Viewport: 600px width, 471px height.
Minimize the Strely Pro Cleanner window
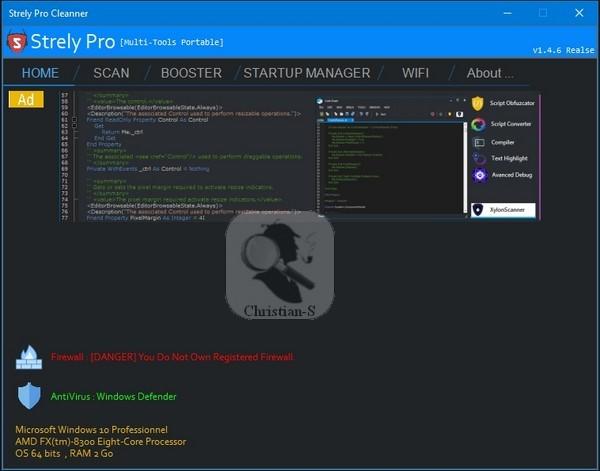[x=507, y=13]
